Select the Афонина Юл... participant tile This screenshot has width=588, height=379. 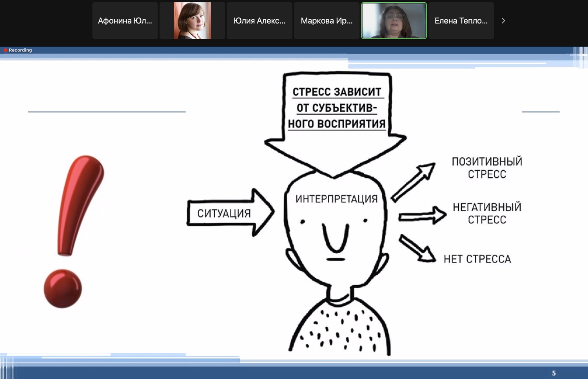pos(125,21)
